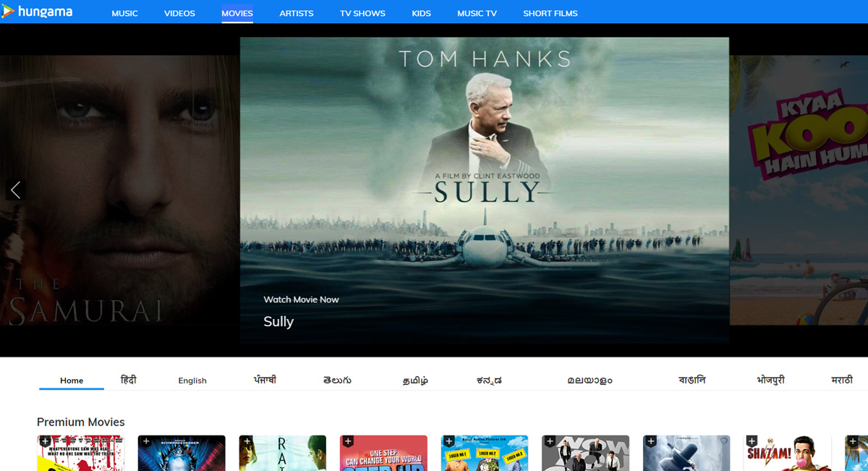The width and height of the screenshot is (868, 471).
Task: Click 'Watch Movie Now' on Sully banner
Action: pos(301,300)
